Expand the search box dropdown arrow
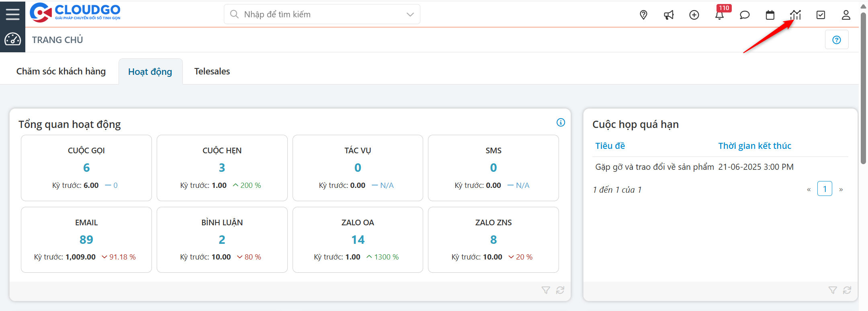868x311 pixels. click(410, 14)
